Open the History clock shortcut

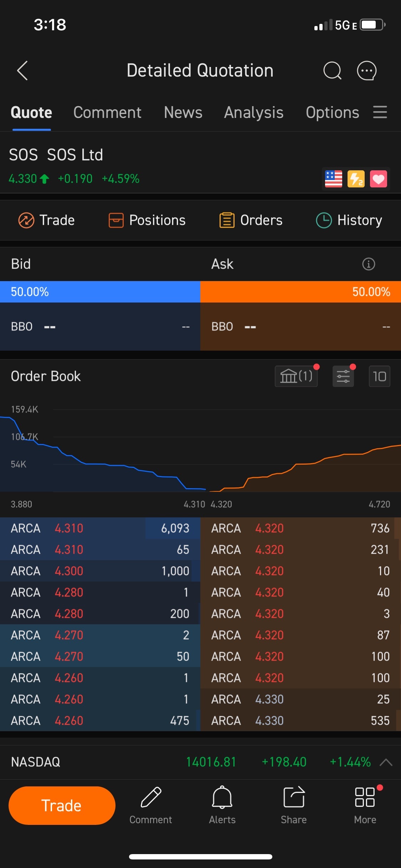(349, 220)
